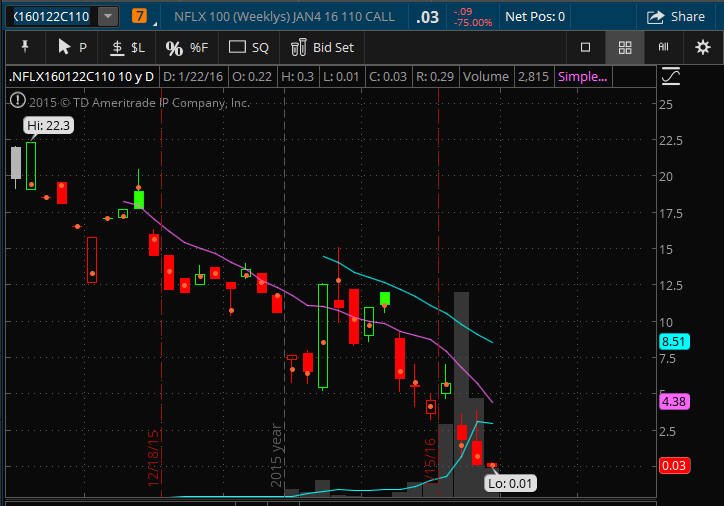
Task: Click the chart scale curve icon
Action: tap(670, 77)
